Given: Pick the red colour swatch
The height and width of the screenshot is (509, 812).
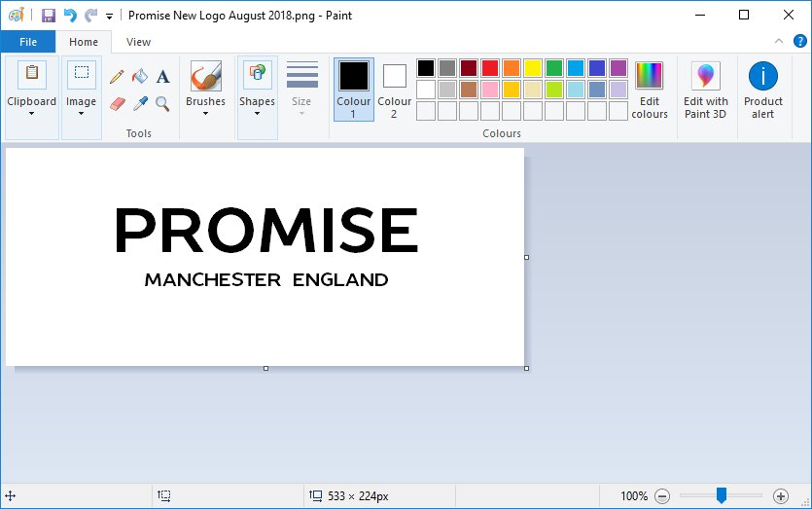Looking at the screenshot, I should point(490,68).
